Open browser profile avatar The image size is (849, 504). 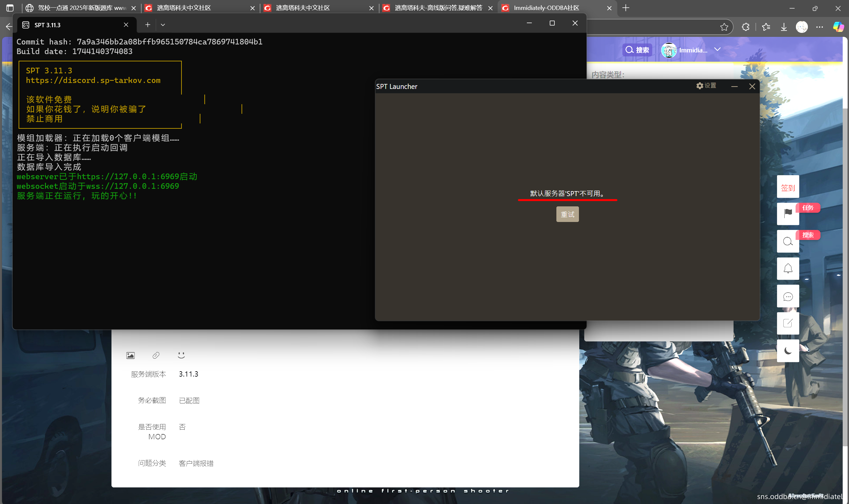point(802,27)
